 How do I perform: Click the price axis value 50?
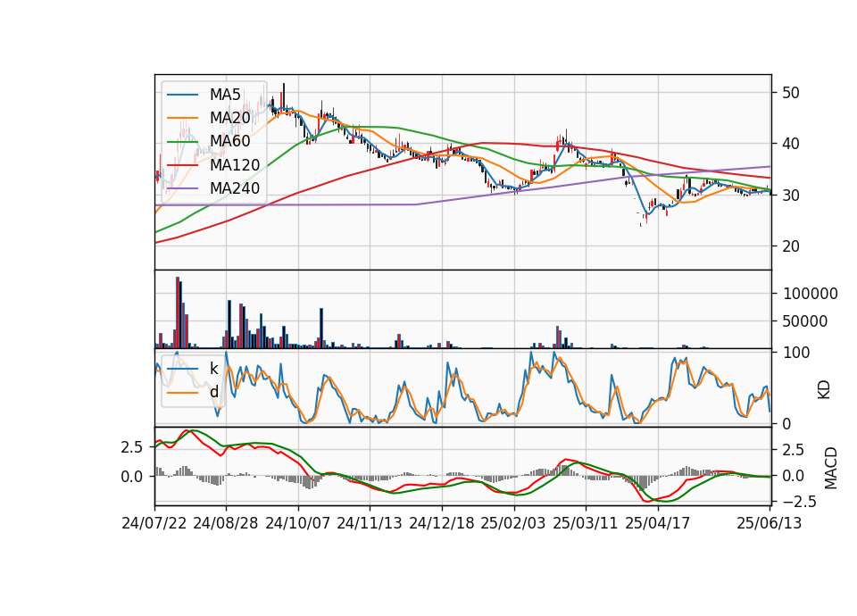(x=791, y=92)
